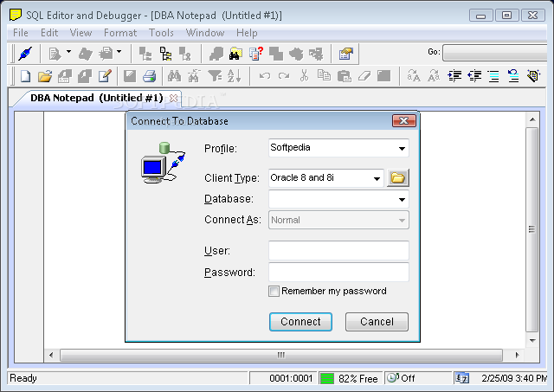Click the horizontal scrollbar thumb
The width and height of the screenshot is (554, 392).
(280, 355)
